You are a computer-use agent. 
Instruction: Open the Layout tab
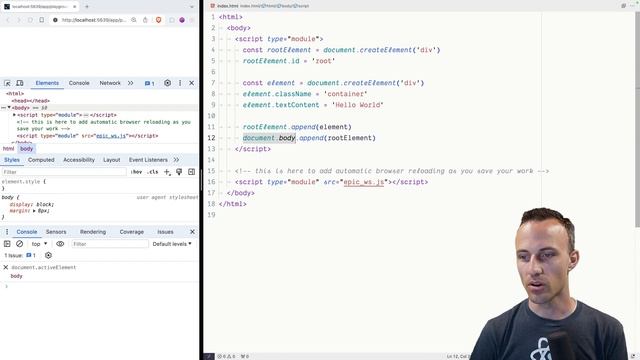click(111, 160)
